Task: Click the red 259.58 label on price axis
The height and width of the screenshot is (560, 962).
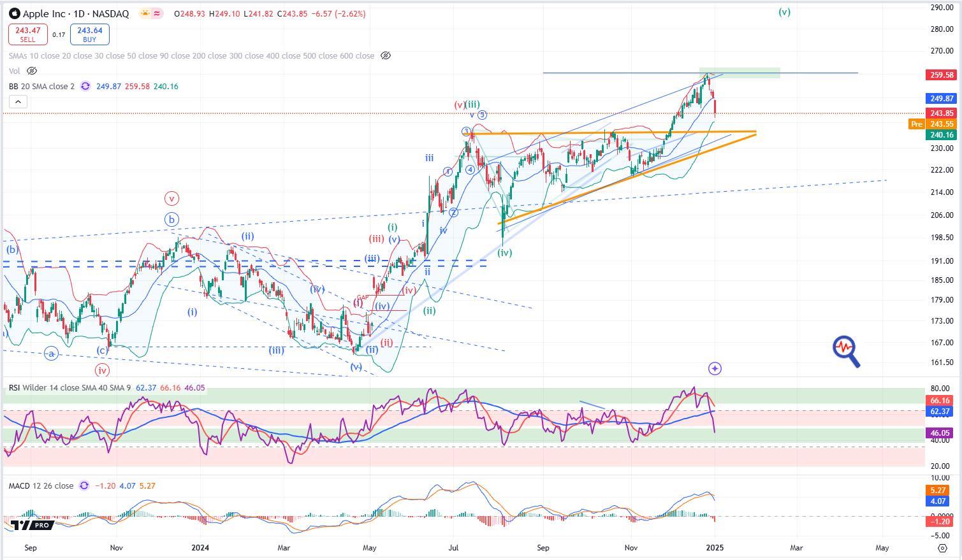Action: point(942,75)
